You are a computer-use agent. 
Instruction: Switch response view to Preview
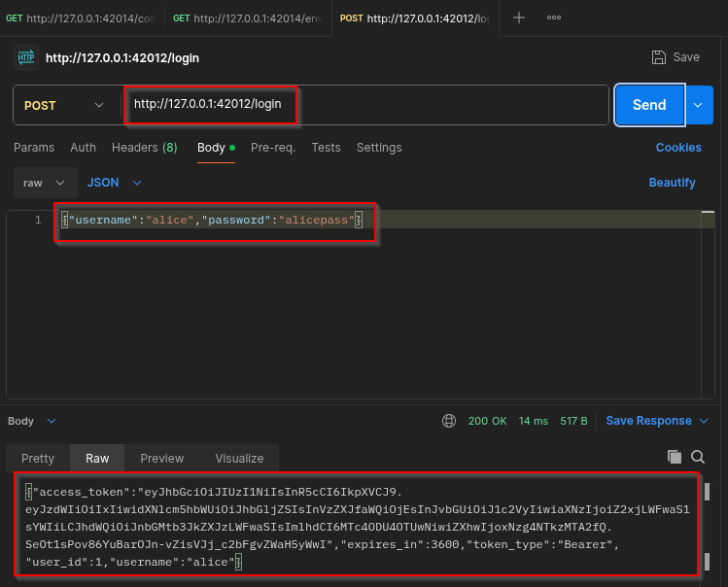coord(162,459)
